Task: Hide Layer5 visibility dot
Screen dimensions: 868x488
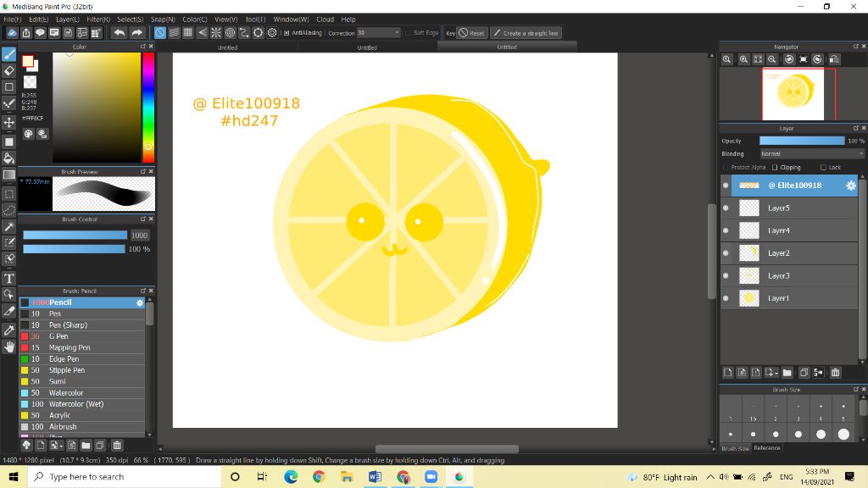Action: (x=726, y=208)
